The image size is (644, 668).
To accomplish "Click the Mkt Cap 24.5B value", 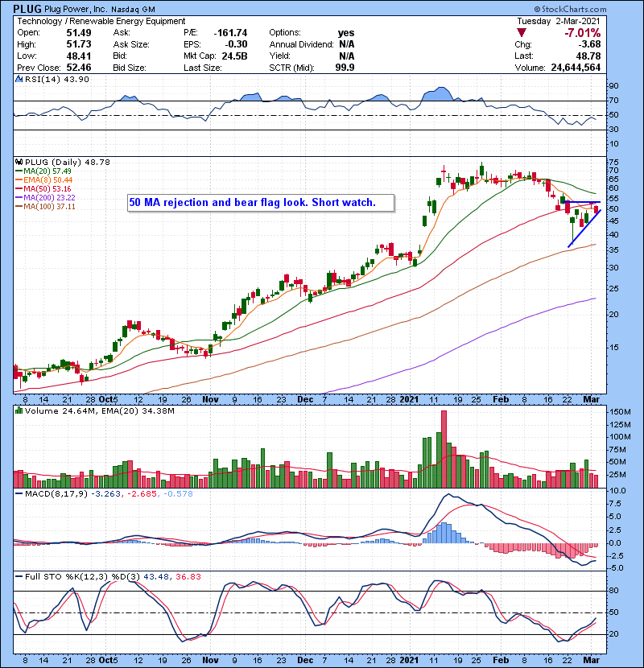I will coord(234,56).
